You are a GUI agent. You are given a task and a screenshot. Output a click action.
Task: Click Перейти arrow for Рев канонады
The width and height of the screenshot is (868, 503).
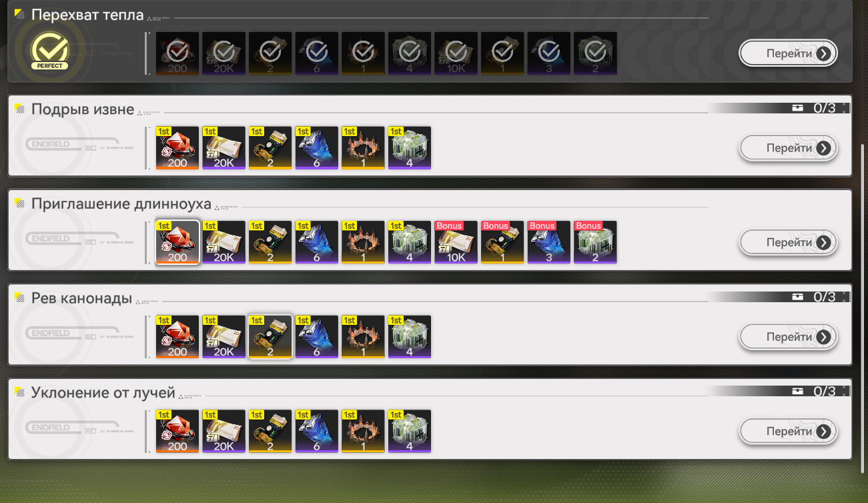824,337
